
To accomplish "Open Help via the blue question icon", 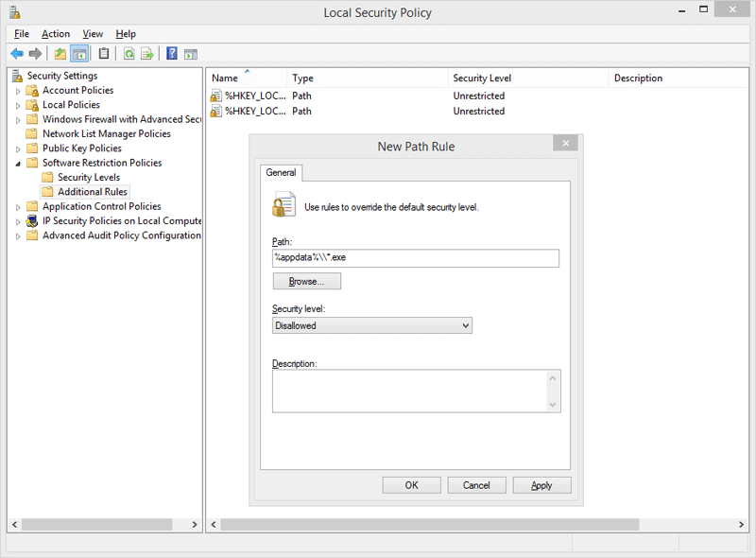I will click(172, 54).
